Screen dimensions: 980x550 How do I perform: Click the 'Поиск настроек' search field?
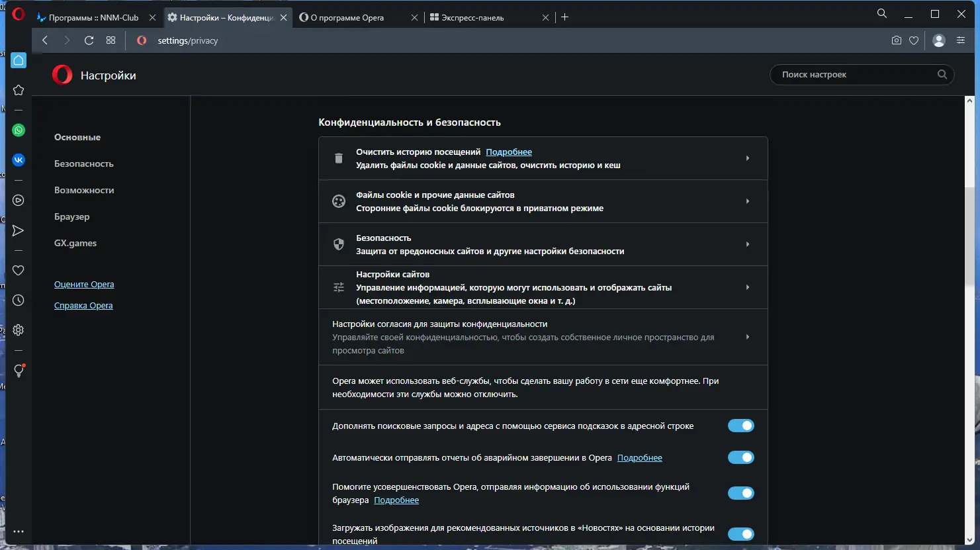click(857, 75)
